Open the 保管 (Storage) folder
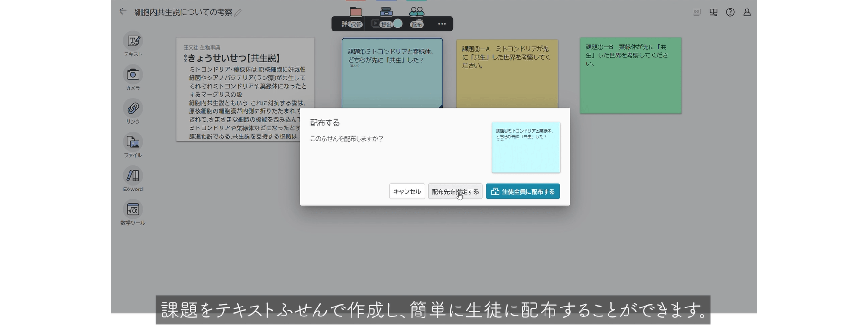This screenshot has width=868, height=325. click(x=356, y=12)
